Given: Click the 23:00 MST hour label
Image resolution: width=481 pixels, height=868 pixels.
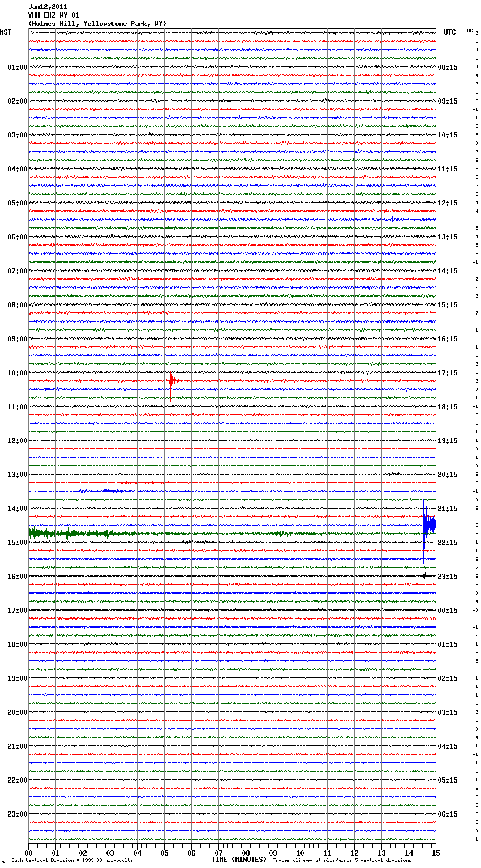Looking at the screenshot, I should 18,814.
